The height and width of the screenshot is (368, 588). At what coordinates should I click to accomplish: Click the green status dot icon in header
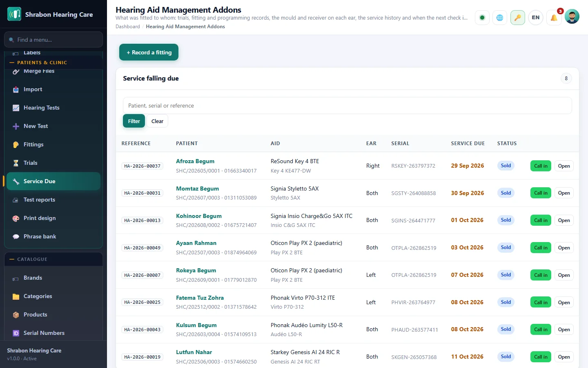[x=482, y=18]
